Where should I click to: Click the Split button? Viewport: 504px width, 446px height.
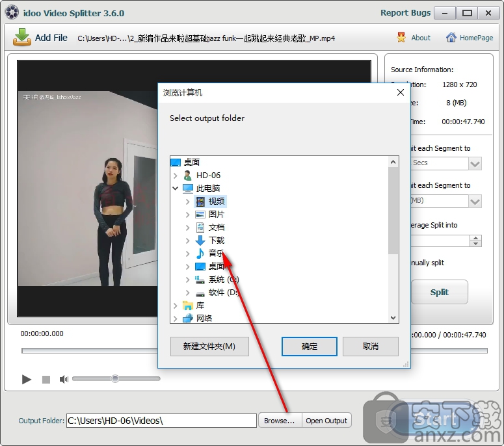(x=440, y=292)
